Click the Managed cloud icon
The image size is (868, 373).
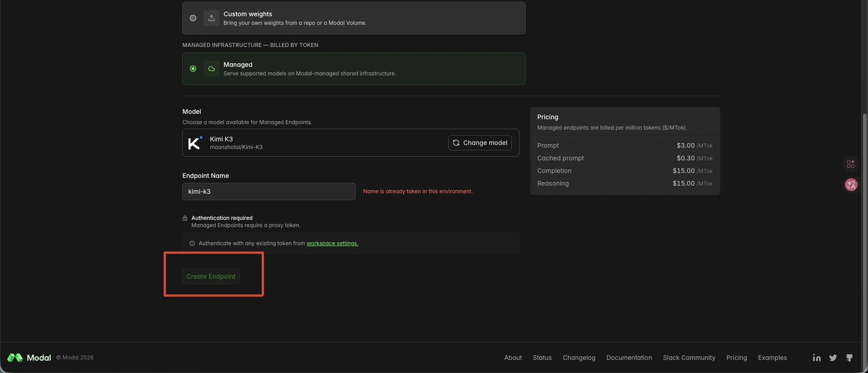[211, 69]
